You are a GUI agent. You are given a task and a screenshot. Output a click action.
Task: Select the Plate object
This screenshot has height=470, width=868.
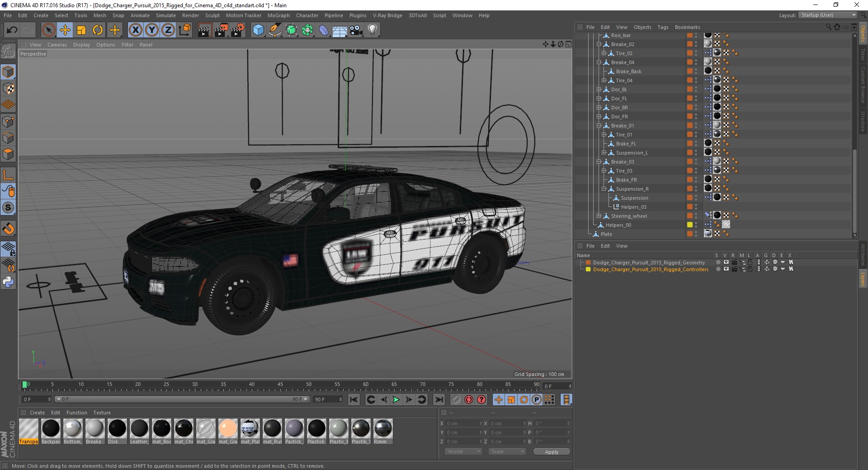click(x=606, y=234)
